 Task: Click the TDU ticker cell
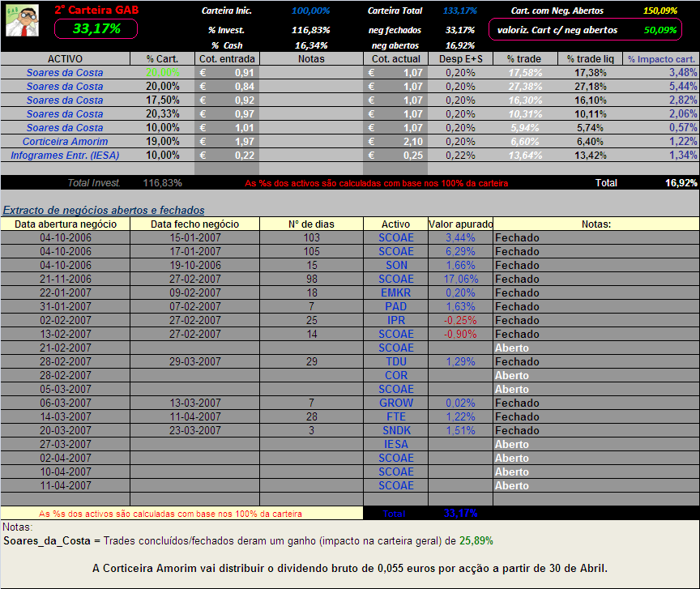click(x=396, y=361)
